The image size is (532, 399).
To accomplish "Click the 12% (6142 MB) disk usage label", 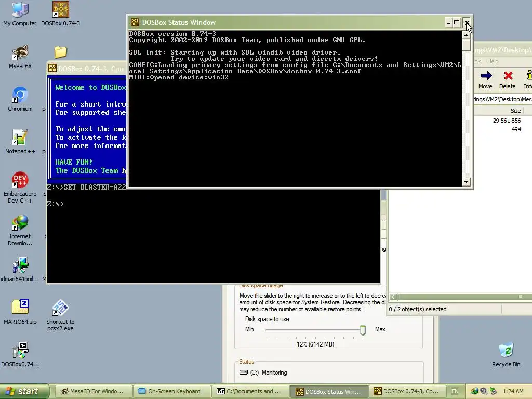I will 315,344.
